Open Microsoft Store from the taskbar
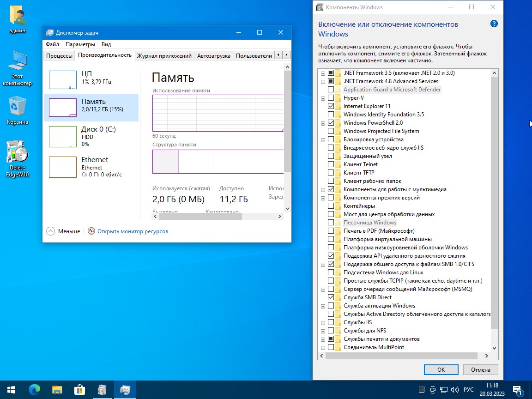The height and width of the screenshot is (399, 532). pyautogui.click(x=79, y=390)
